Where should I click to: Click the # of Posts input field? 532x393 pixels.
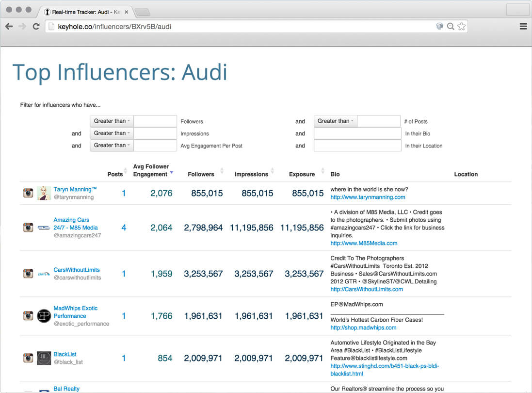[x=379, y=121]
